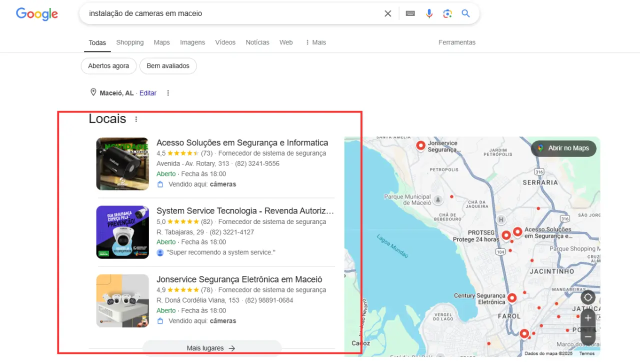
Task: Switch to the Vídeos tab
Action: point(225,42)
